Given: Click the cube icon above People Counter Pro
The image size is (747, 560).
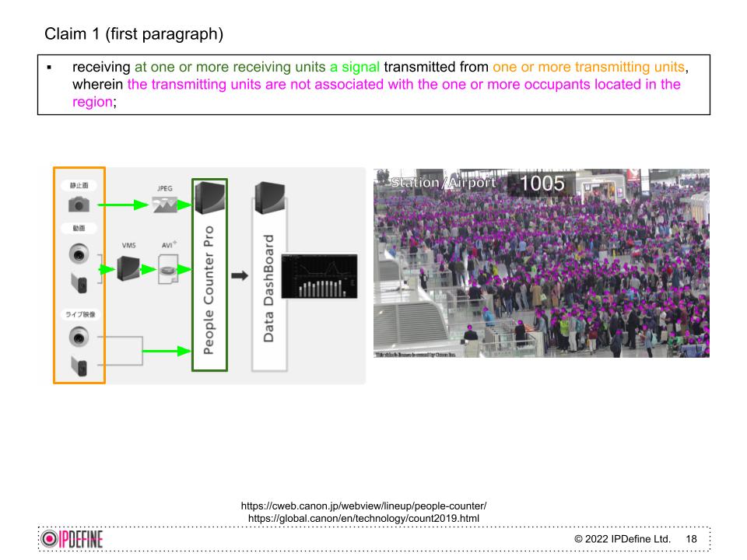Looking at the screenshot, I should pos(209,197).
